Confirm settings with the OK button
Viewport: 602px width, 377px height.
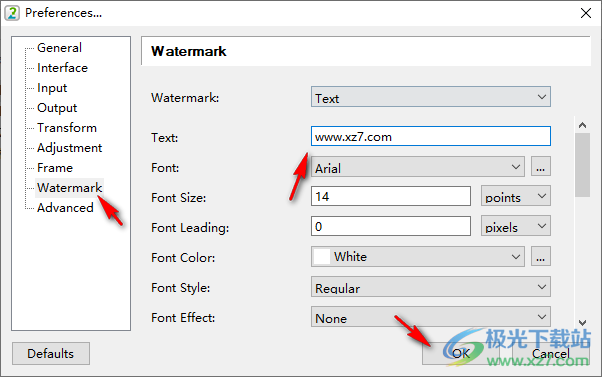pyautogui.click(x=461, y=354)
